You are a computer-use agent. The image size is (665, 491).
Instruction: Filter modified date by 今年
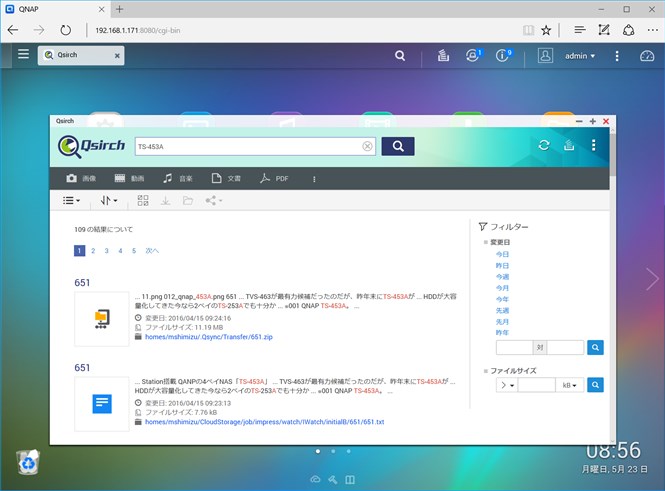point(502,299)
